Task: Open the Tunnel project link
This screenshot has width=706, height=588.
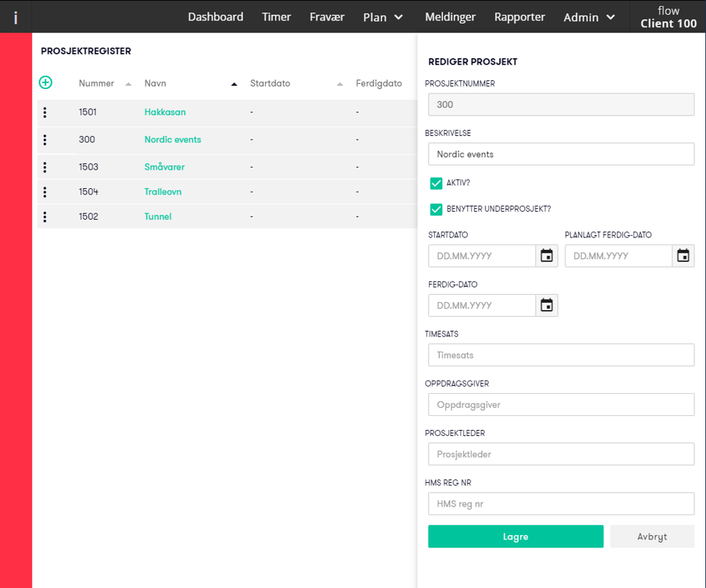Action: tap(158, 217)
